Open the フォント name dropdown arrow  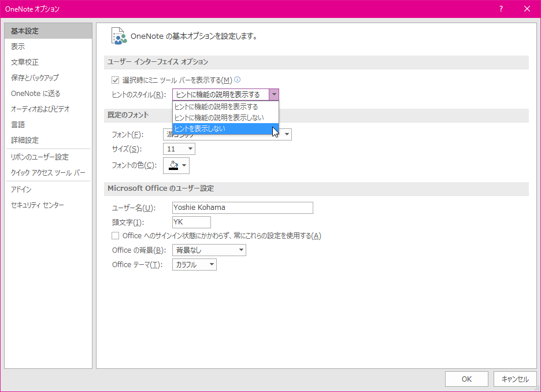point(287,134)
